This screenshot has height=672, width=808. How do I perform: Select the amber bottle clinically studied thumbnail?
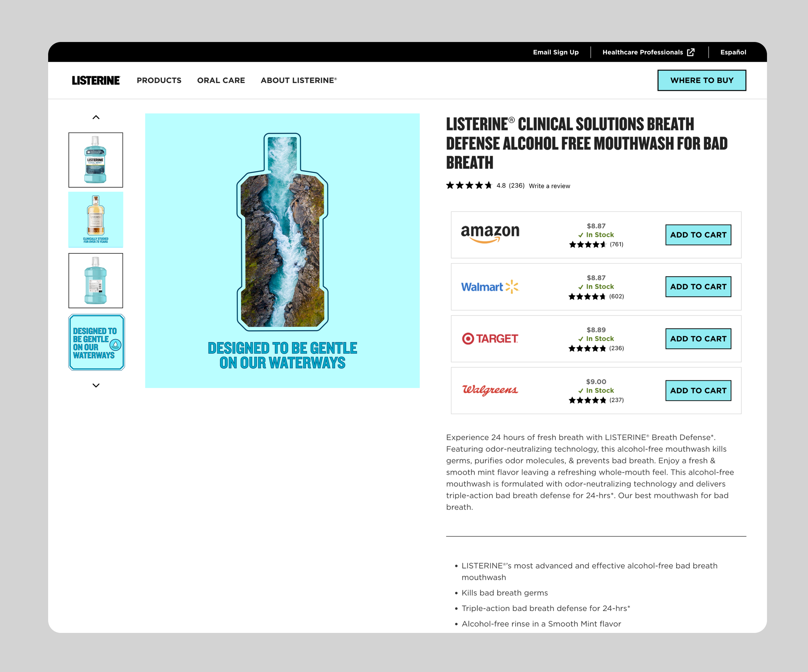click(96, 220)
